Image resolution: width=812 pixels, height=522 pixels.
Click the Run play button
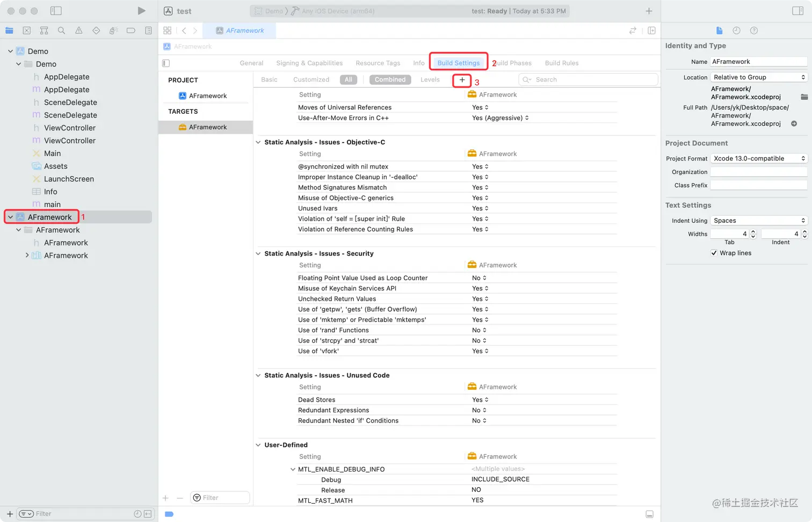[x=141, y=11]
